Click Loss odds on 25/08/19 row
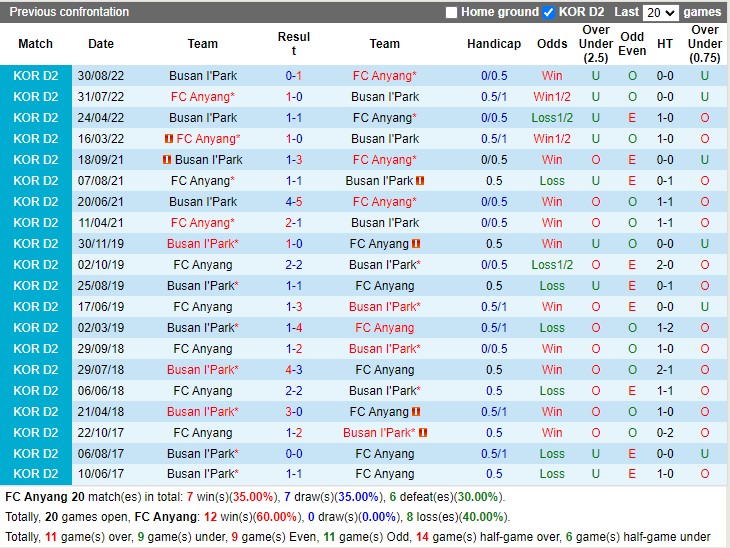This screenshot has height=548, width=730. [x=552, y=286]
